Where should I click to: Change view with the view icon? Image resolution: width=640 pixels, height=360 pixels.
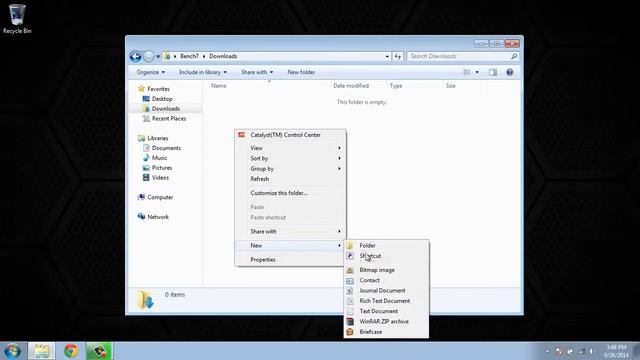pos(467,72)
